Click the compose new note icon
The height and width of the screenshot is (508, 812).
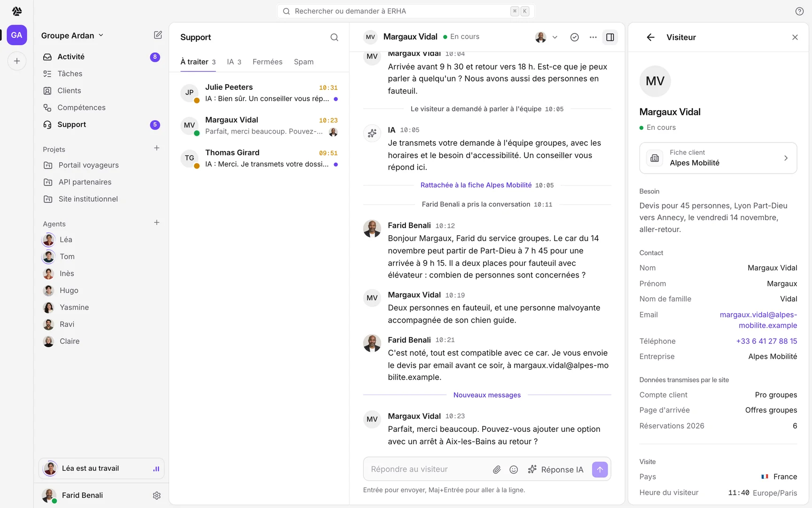click(158, 35)
